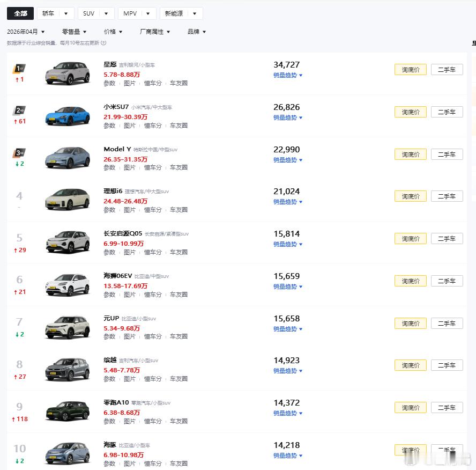Expand 销量趋势 for Model Y
The width and height of the screenshot is (476, 470).
pos(288,160)
